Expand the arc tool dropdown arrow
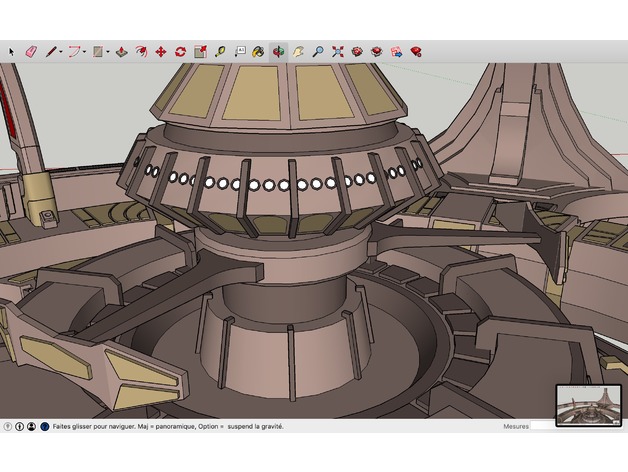628x472 pixels. click(x=85, y=51)
